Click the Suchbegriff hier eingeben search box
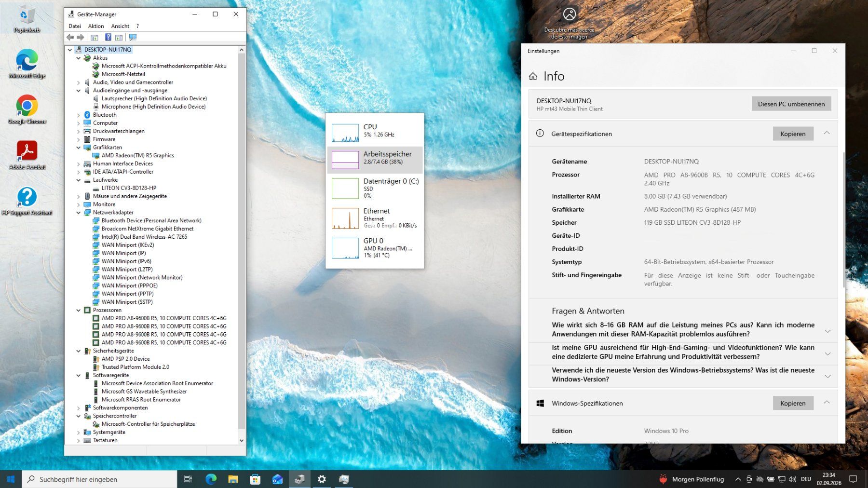The height and width of the screenshot is (488, 868). pos(99,479)
